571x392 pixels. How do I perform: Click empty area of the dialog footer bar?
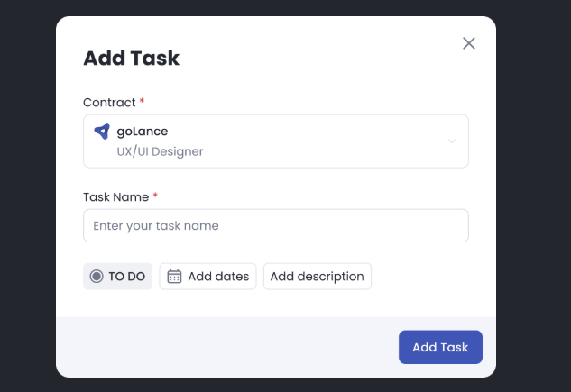coord(226,347)
